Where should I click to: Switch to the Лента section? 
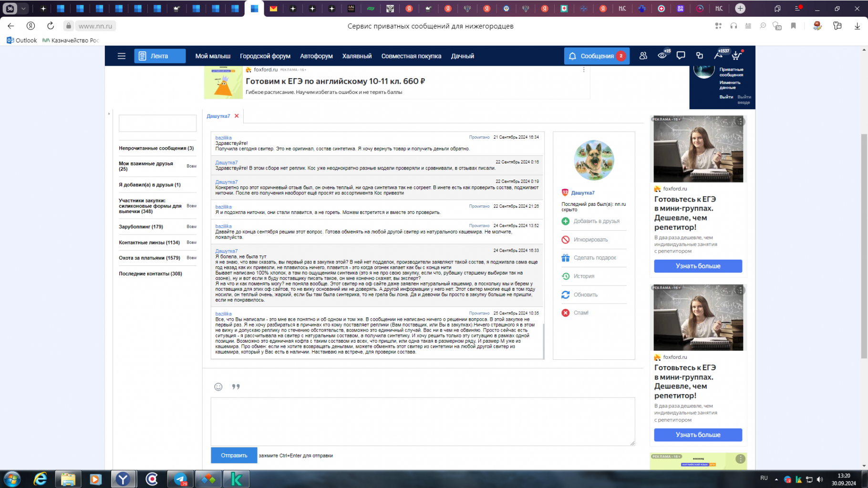click(159, 56)
